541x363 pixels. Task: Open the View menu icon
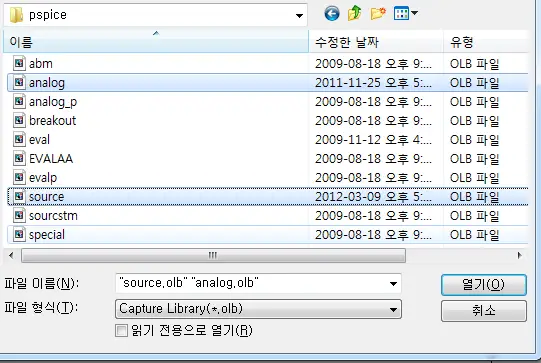click(x=401, y=14)
